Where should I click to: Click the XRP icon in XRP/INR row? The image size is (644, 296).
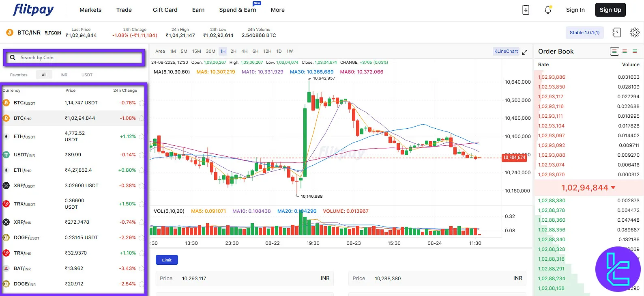[6, 222]
